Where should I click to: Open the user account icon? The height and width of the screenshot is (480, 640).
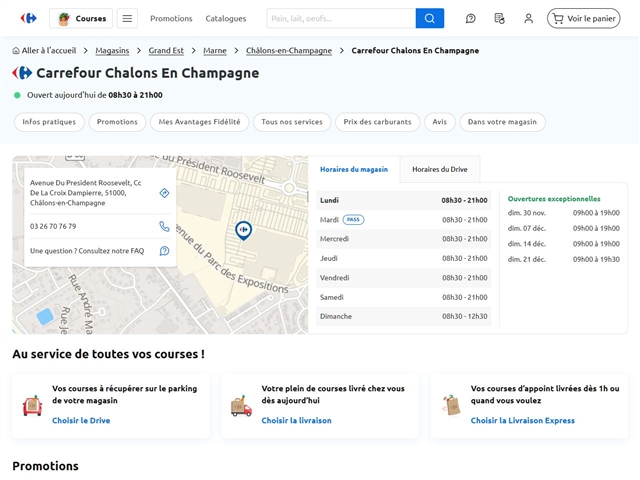pos(529,18)
